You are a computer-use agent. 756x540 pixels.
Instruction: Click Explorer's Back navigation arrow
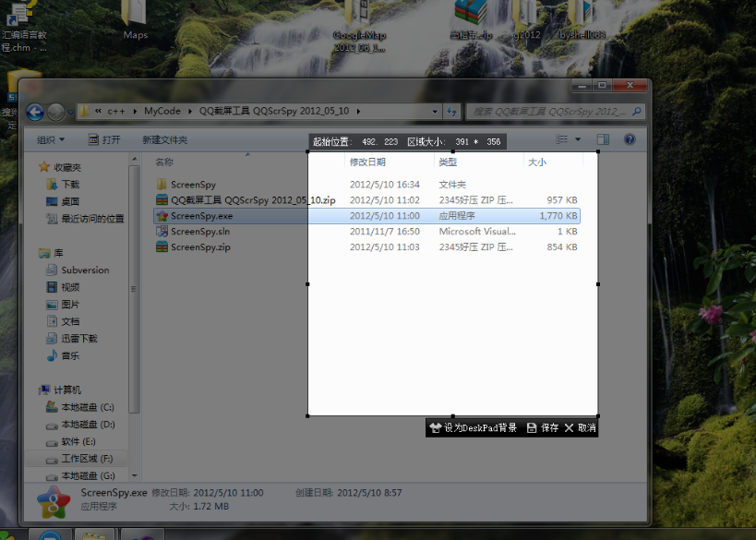click(35, 112)
